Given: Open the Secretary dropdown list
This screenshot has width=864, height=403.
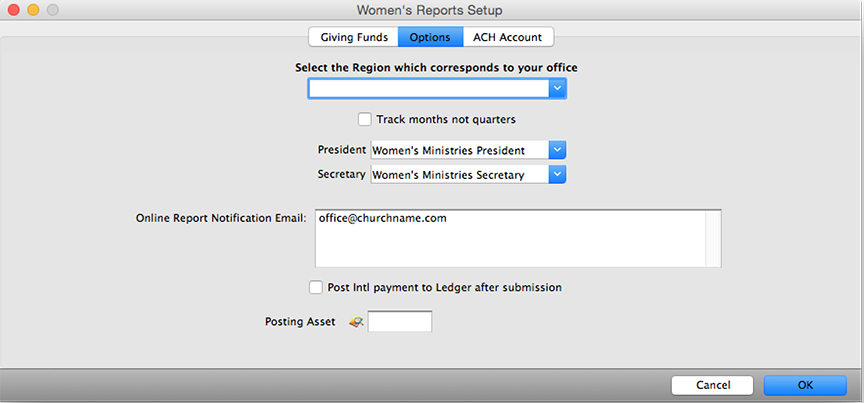Looking at the screenshot, I should coord(558,175).
